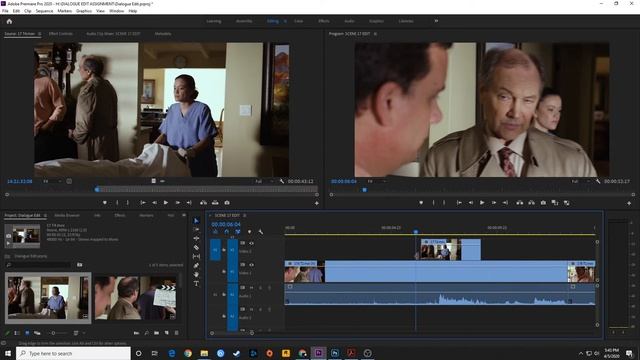
Task: Click Insert button in Source monitor
Action: click(x=203, y=202)
